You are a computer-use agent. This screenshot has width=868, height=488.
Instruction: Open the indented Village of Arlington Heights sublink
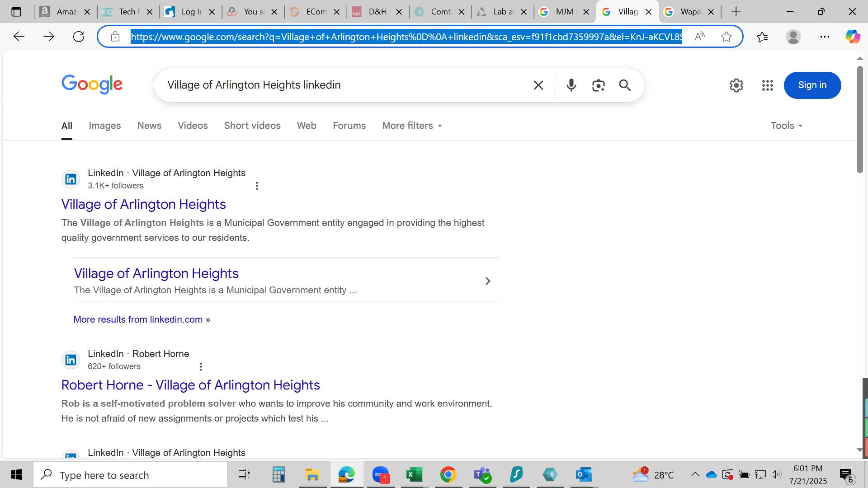(156, 273)
